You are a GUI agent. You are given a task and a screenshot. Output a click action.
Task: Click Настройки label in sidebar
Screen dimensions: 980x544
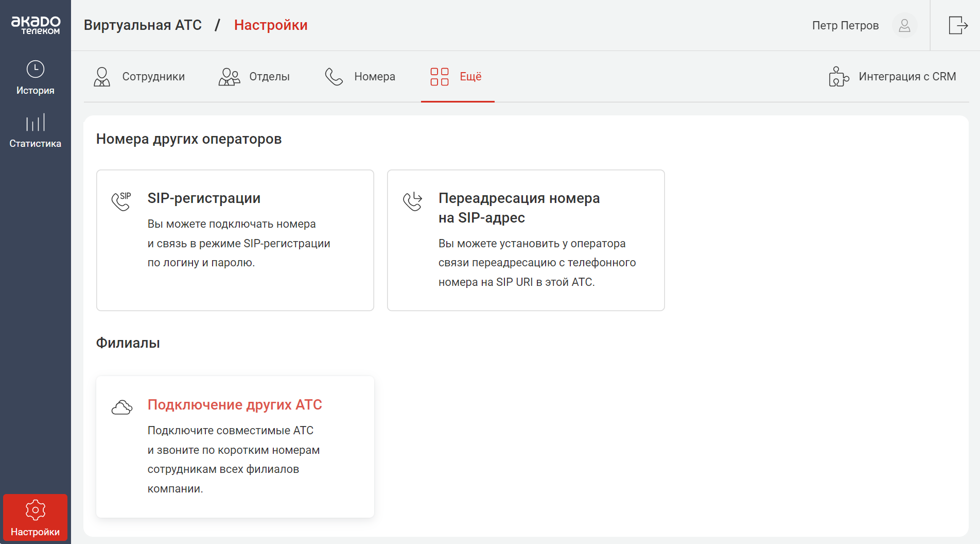pyautogui.click(x=36, y=532)
